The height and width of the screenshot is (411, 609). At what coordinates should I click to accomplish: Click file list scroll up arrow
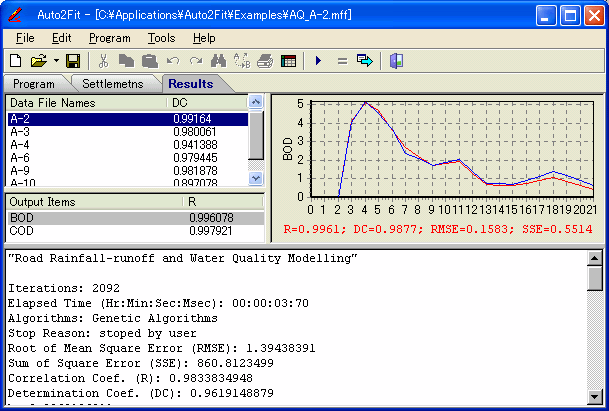pos(256,102)
